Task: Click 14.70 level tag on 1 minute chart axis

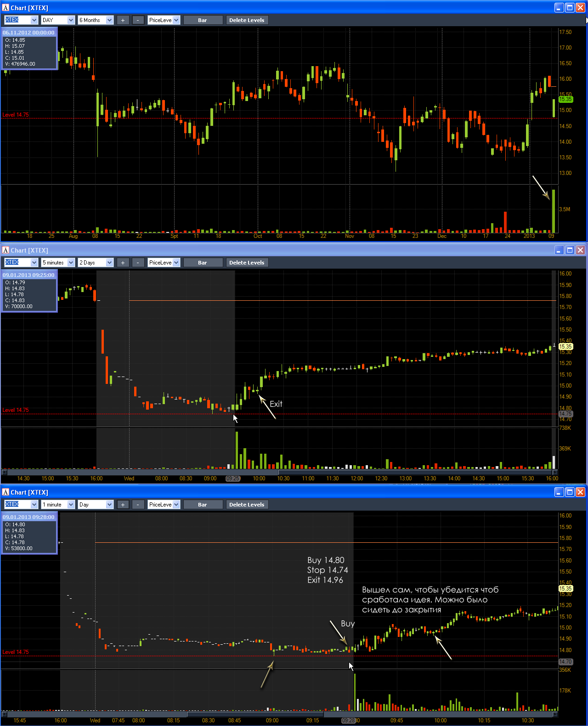Action: 565,662
